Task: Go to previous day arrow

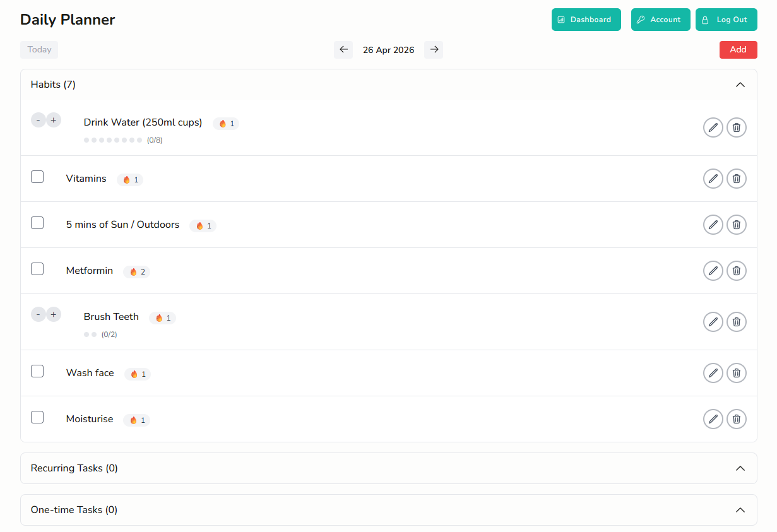Action: click(x=343, y=50)
